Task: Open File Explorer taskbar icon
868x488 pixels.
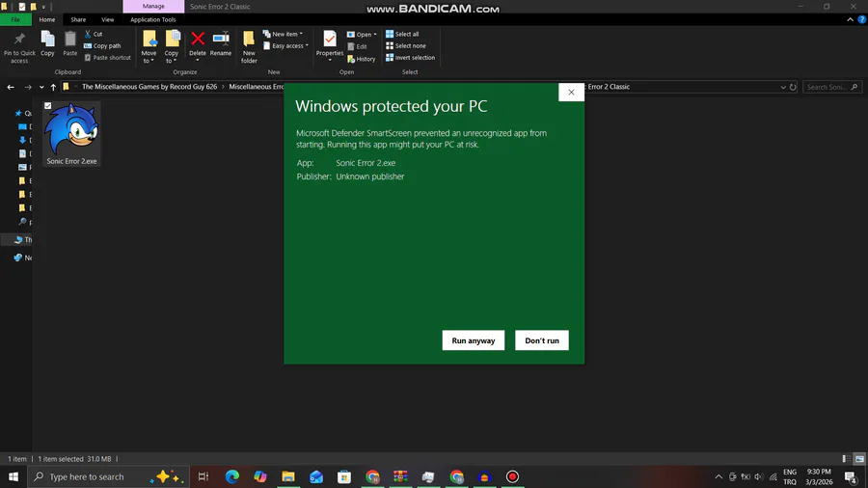Action: pyautogui.click(x=287, y=476)
